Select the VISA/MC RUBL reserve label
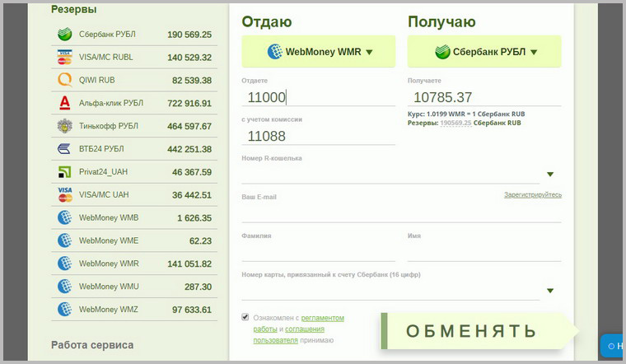The width and height of the screenshot is (626, 364). [105, 57]
